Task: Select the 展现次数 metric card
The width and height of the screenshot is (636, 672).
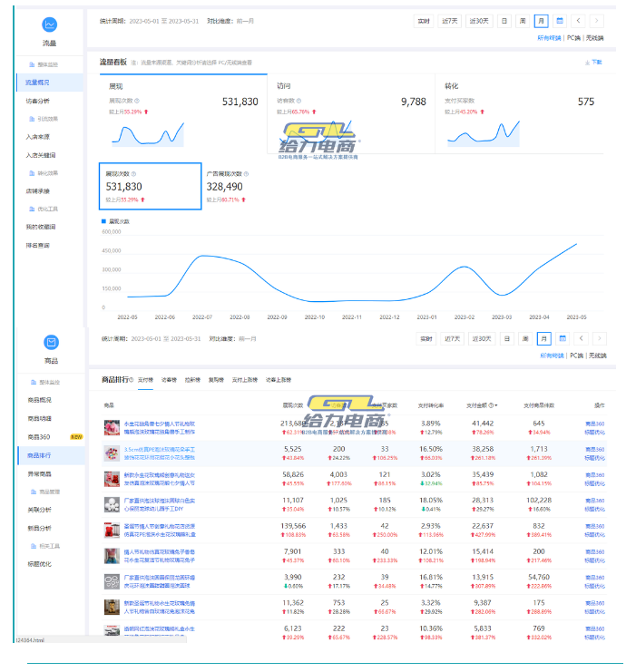Action: (150, 186)
